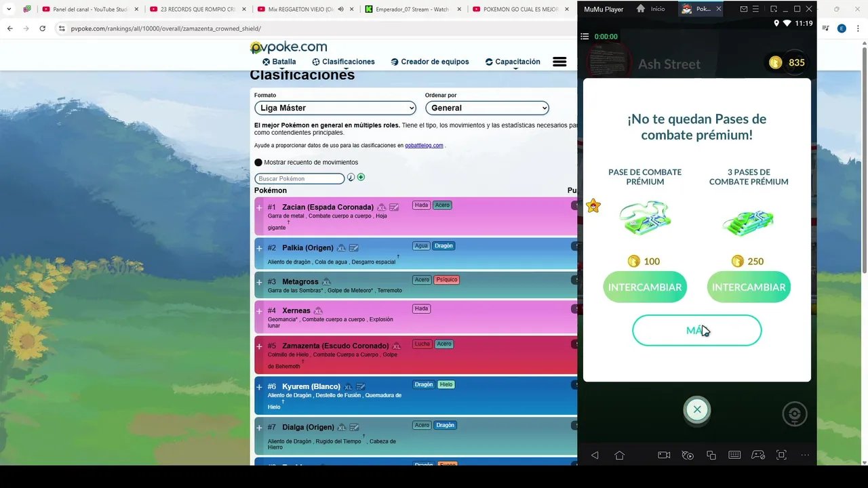Click the list icon beside the timer
This screenshot has width=868, height=488.
click(x=585, y=37)
